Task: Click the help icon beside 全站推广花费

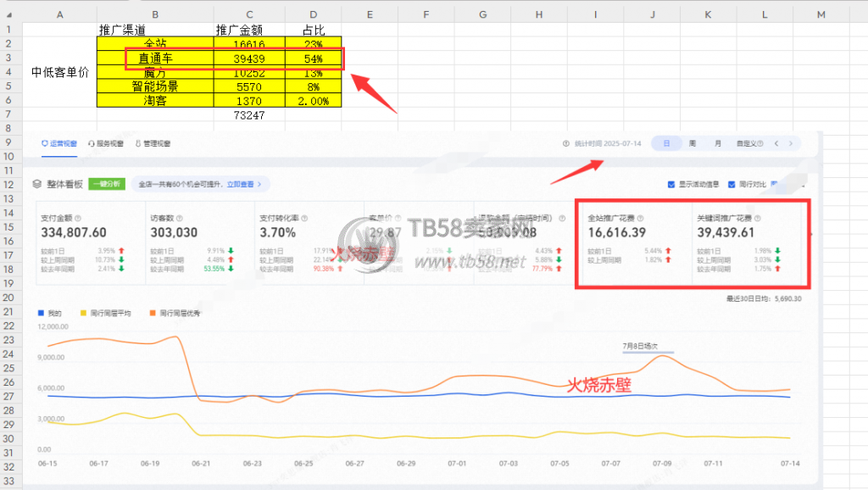Action: [640, 218]
